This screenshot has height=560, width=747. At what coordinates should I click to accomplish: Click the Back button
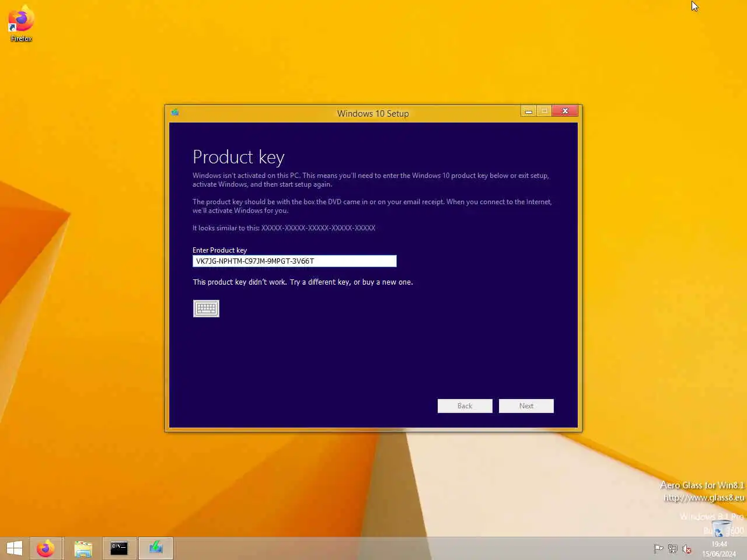[465, 406]
